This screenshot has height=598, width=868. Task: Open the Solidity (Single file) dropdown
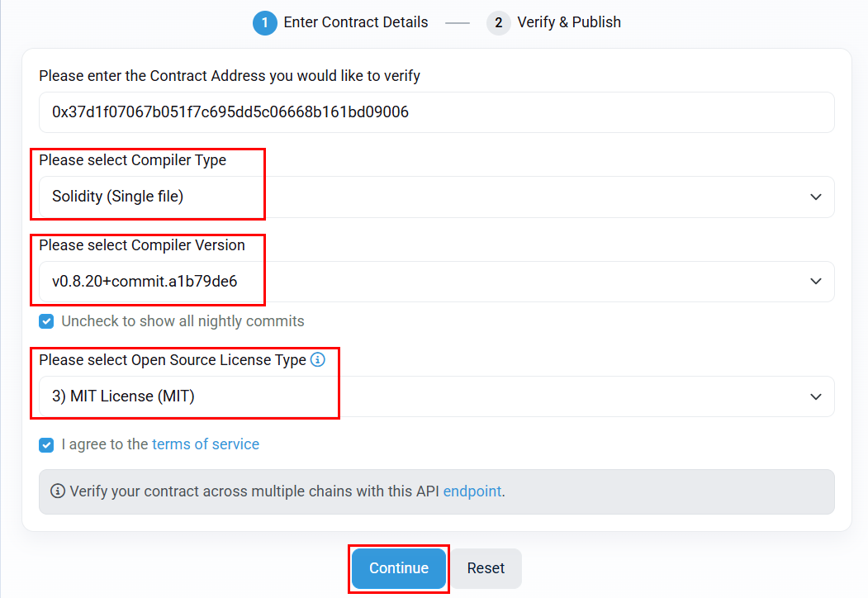tap(436, 197)
